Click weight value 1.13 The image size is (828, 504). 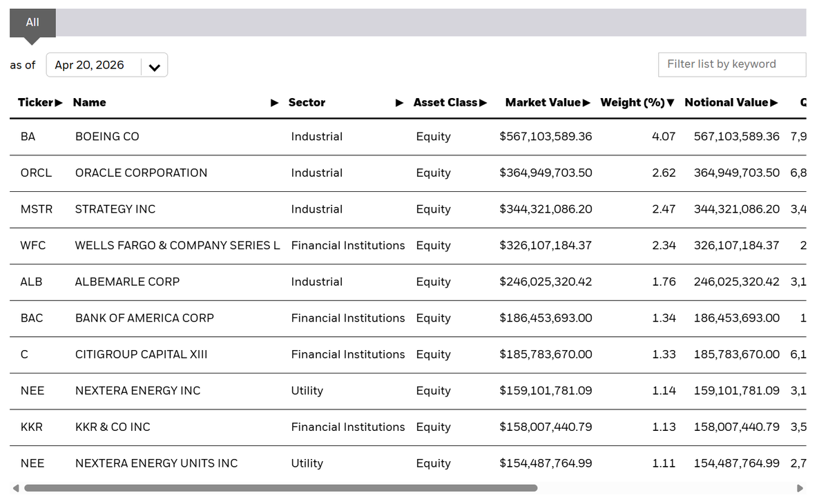click(664, 428)
